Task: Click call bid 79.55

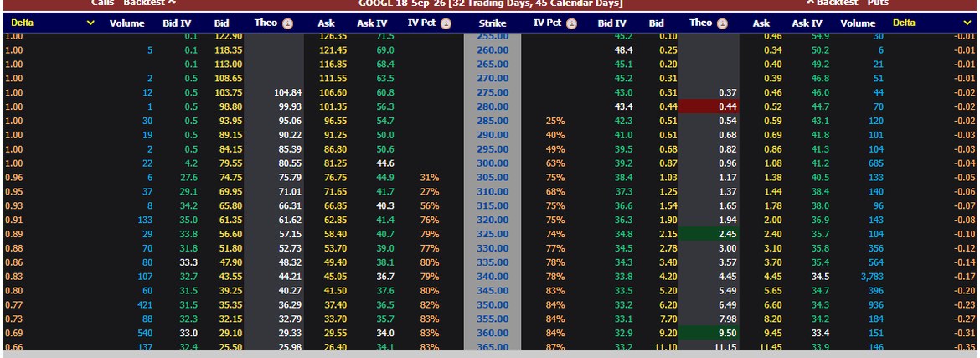Action: tap(230, 163)
